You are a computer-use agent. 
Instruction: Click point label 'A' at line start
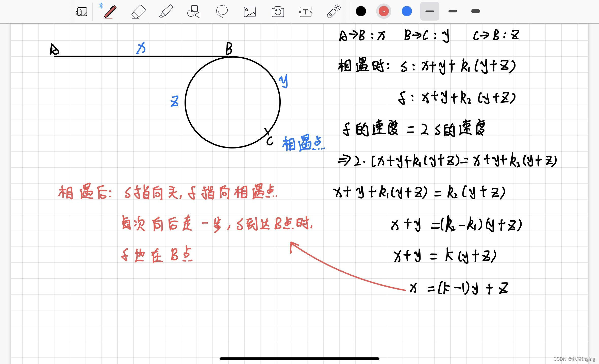pos(54,49)
